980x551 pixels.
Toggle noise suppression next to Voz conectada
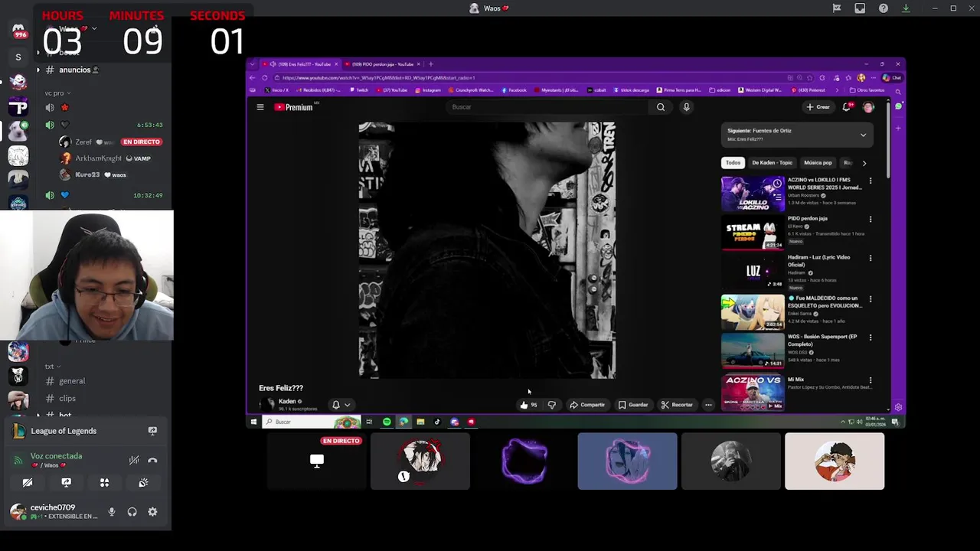pyautogui.click(x=134, y=460)
